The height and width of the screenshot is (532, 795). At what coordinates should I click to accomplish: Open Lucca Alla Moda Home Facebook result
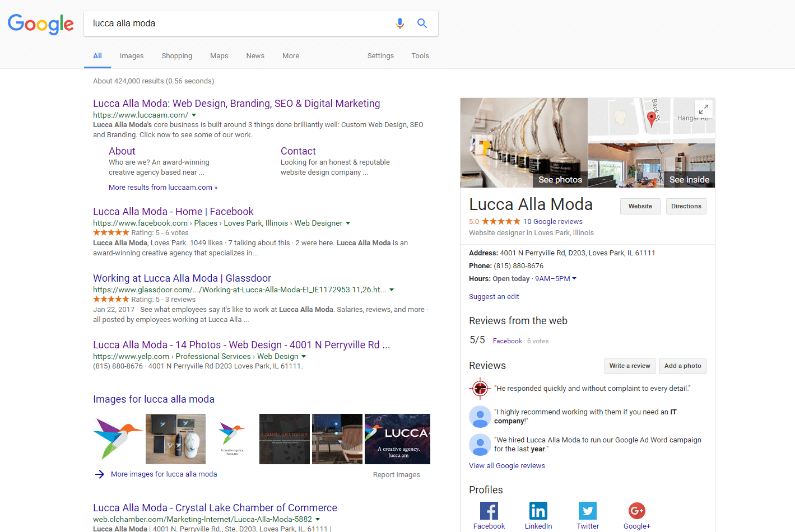[173, 212]
